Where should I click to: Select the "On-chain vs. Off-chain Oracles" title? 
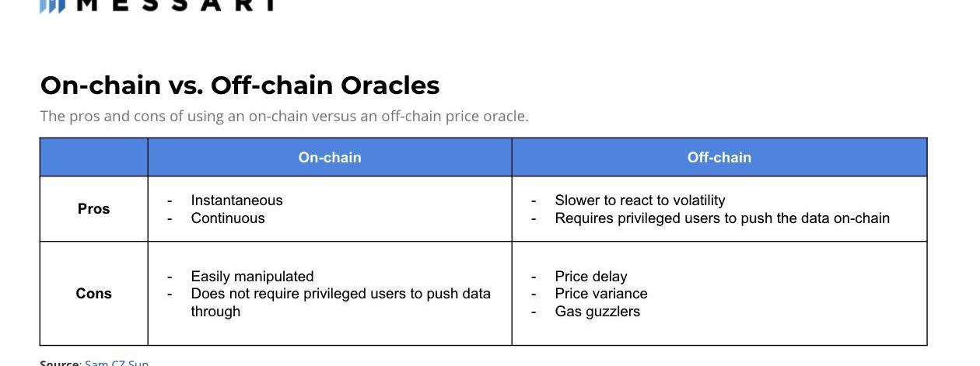[240, 85]
